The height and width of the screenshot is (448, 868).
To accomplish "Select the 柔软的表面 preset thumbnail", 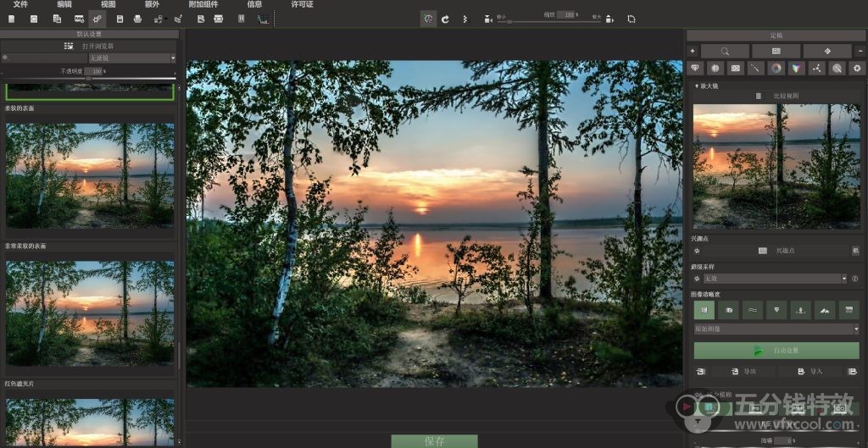I will tap(90, 174).
